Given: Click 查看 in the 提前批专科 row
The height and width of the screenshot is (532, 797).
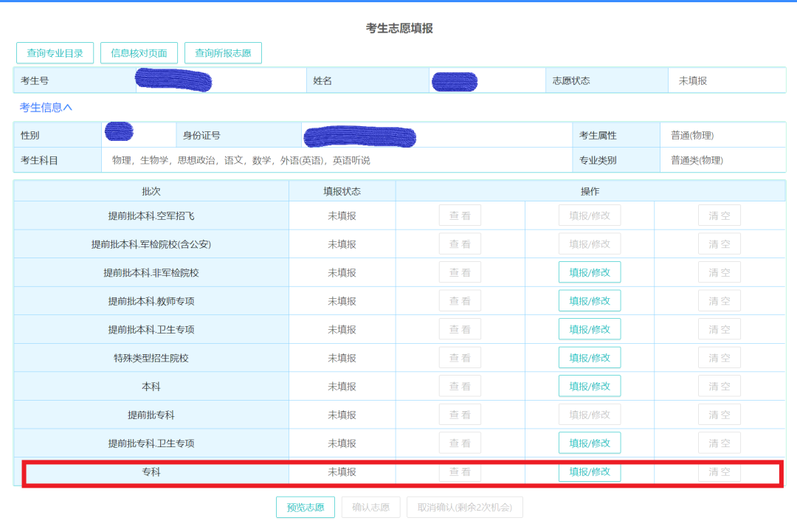Looking at the screenshot, I should [x=460, y=415].
